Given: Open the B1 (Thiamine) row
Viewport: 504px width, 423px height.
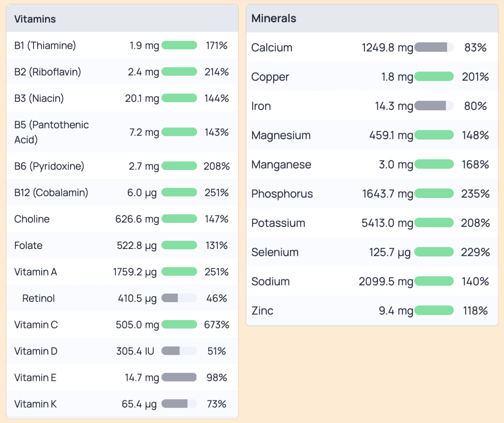Looking at the screenshot, I should [122, 45].
